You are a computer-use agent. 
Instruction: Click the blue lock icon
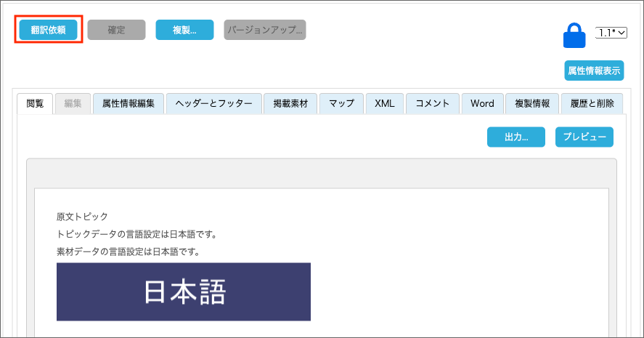tap(574, 36)
